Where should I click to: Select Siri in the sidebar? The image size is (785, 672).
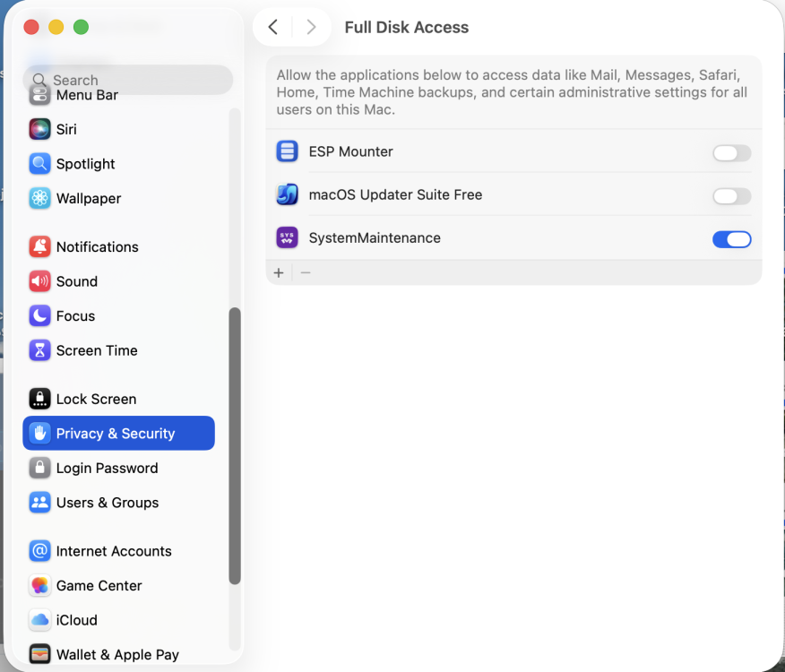(x=118, y=129)
